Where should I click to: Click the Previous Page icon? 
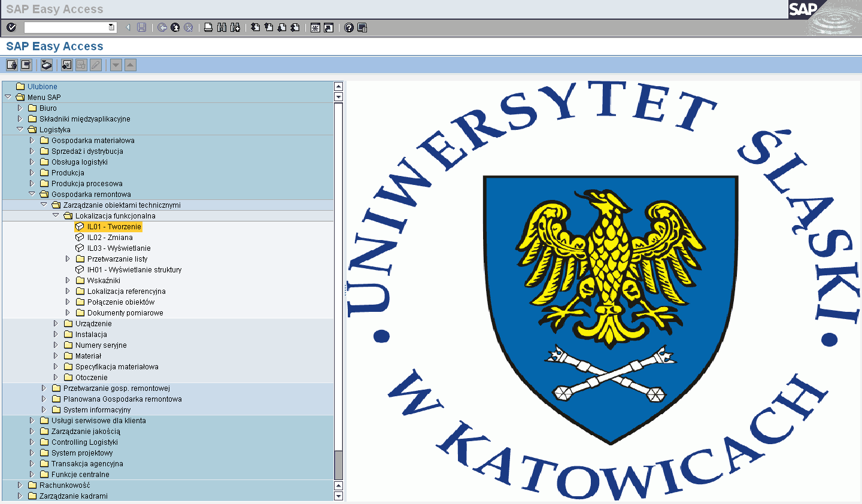click(268, 28)
